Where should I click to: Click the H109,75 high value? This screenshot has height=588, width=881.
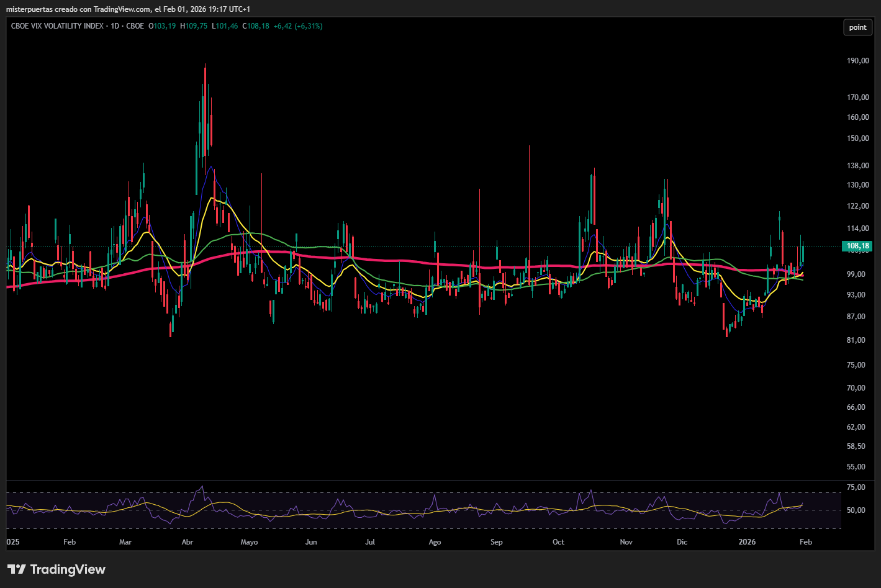(x=194, y=26)
